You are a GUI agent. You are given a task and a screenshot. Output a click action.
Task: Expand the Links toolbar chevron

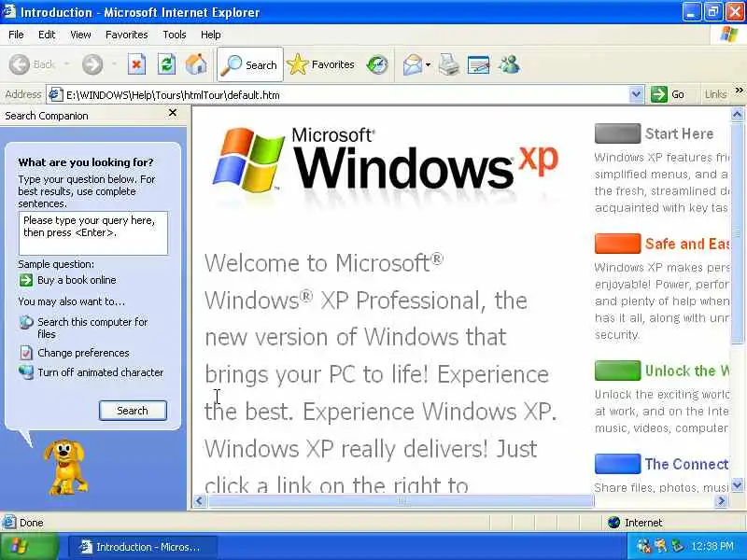739,90
